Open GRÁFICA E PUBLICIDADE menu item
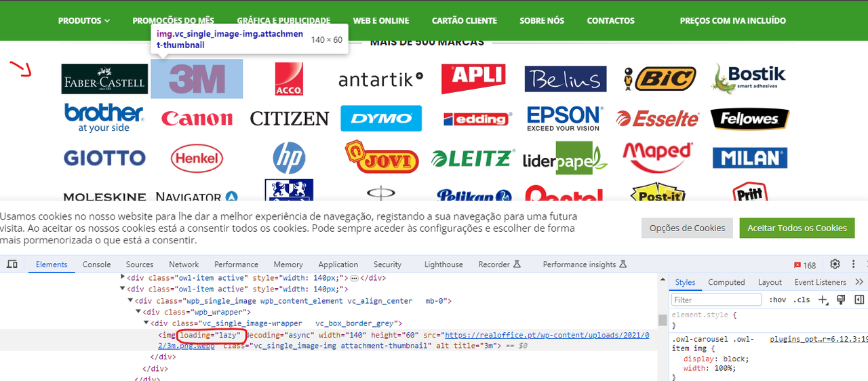 (283, 20)
